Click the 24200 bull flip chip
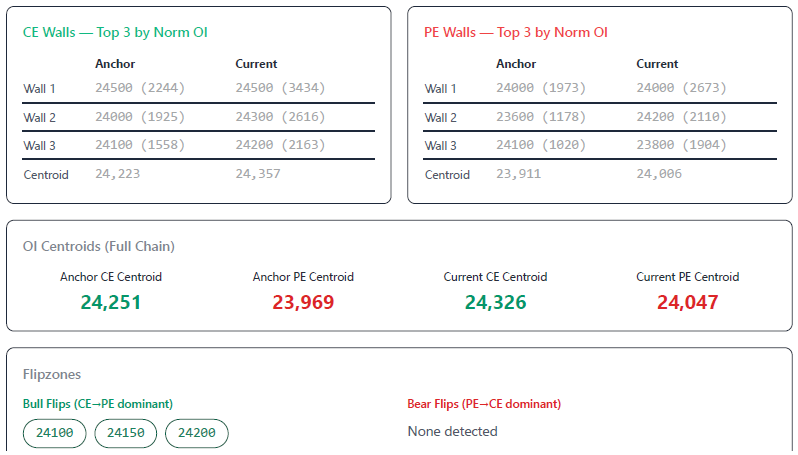The image size is (798, 455). pyautogui.click(x=197, y=433)
